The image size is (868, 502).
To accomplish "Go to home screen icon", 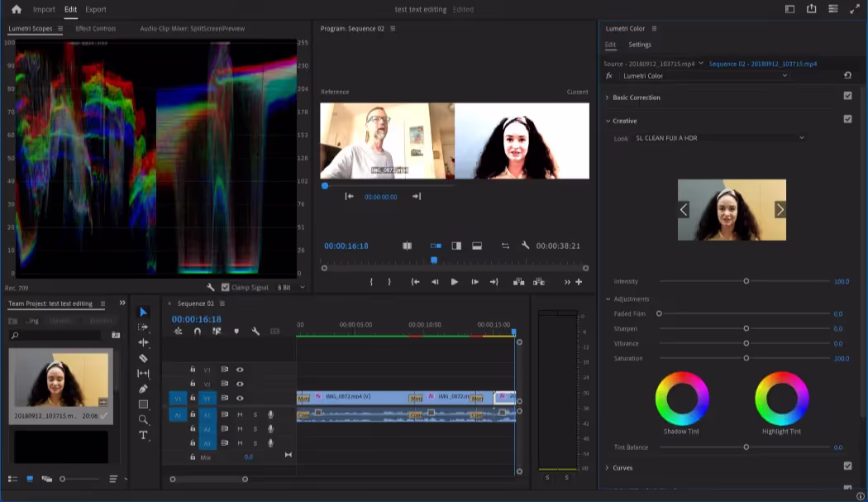I will [x=17, y=9].
